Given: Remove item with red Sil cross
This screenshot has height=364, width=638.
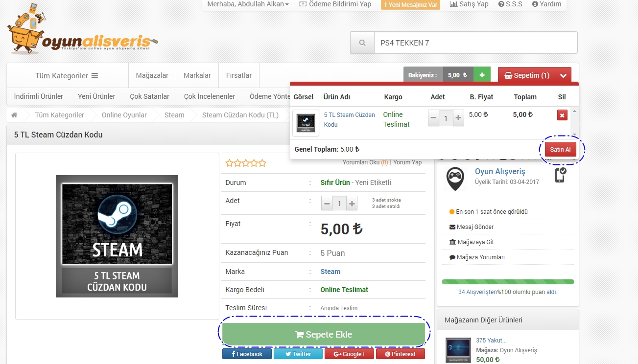Looking at the screenshot, I should 562,115.
